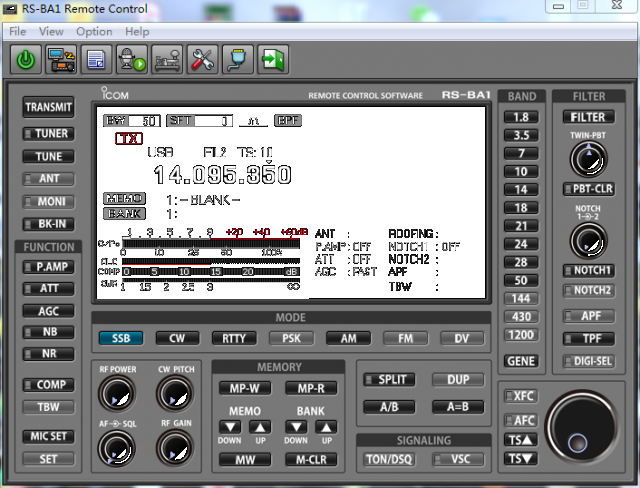
Task: Toggle the TUNER switch
Action: coord(49,134)
